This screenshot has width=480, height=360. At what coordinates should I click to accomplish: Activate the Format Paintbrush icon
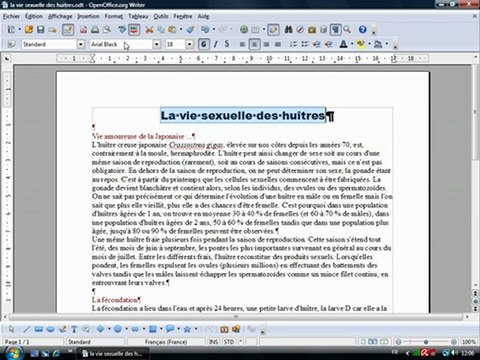(190, 30)
